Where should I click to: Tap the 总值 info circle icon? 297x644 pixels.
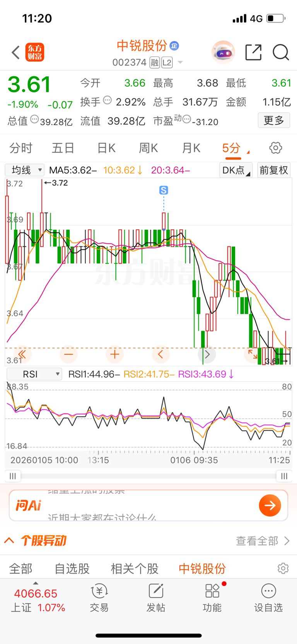(x=34, y=120)
